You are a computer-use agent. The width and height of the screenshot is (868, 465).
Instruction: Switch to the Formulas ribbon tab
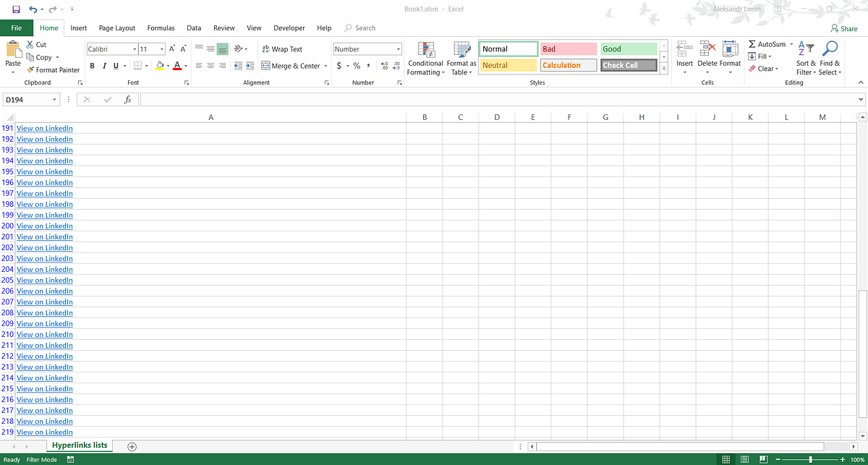click(x=161, y=27)
